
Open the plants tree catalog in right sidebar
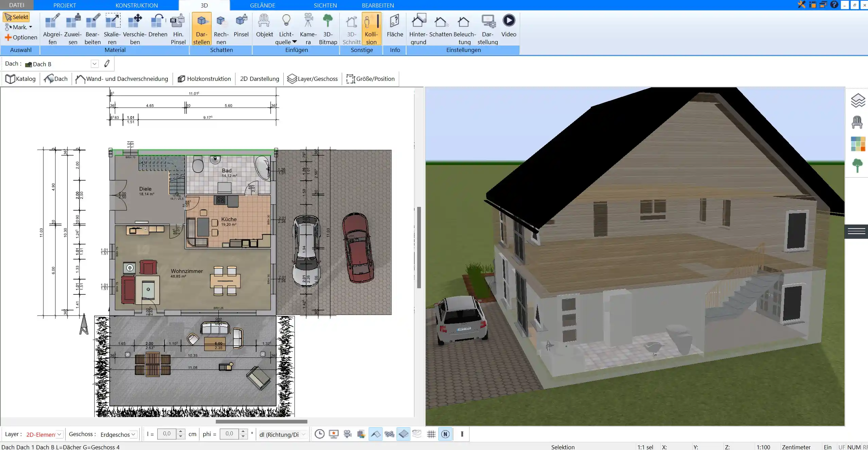pos(857,166)
